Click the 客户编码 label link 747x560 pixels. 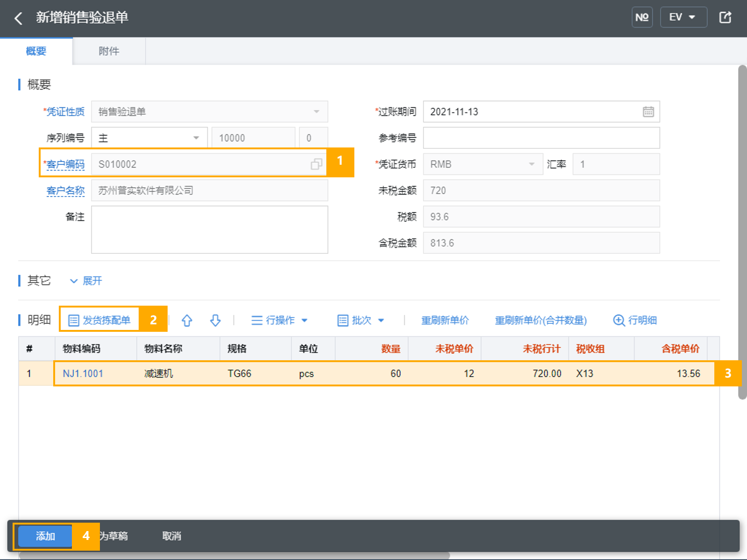point(65,164)
